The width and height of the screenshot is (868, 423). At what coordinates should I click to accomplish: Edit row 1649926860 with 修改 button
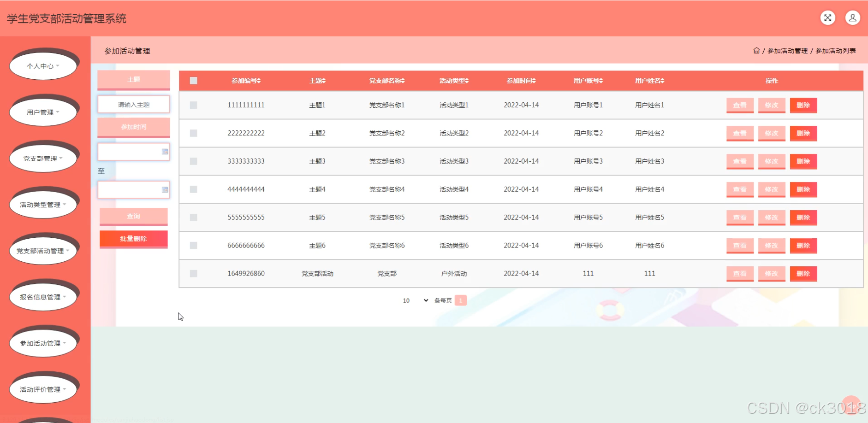click(x=772, y=274)
